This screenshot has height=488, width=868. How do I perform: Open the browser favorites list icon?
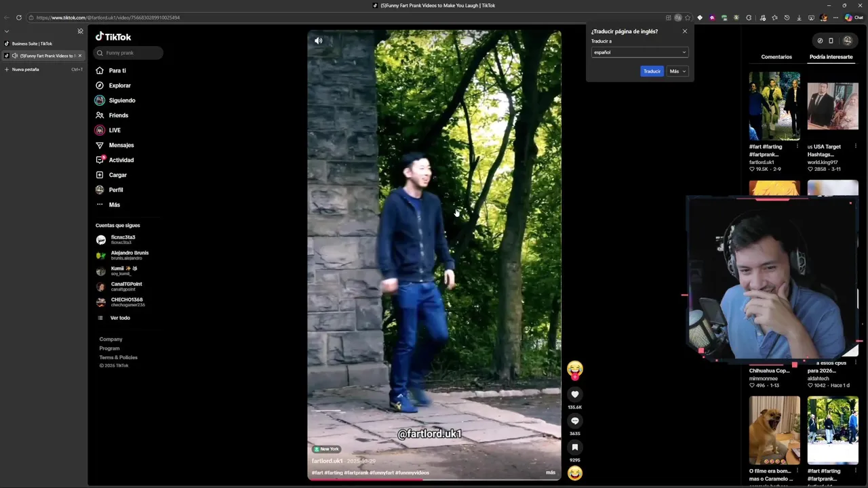(x=774, y=18)
